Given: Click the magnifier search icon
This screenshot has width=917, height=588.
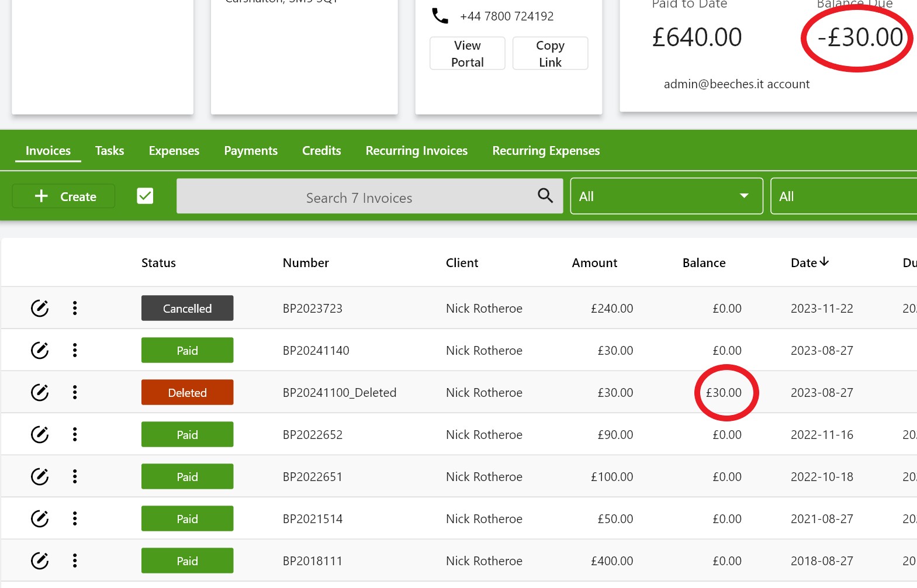Looking at the screenshot, I should (x=545, y=196).
